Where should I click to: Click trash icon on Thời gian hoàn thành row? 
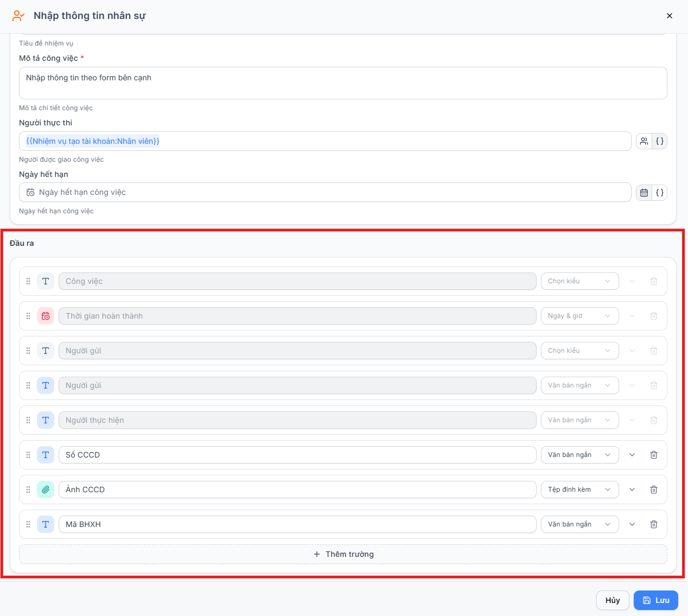(x=654, y=316)
